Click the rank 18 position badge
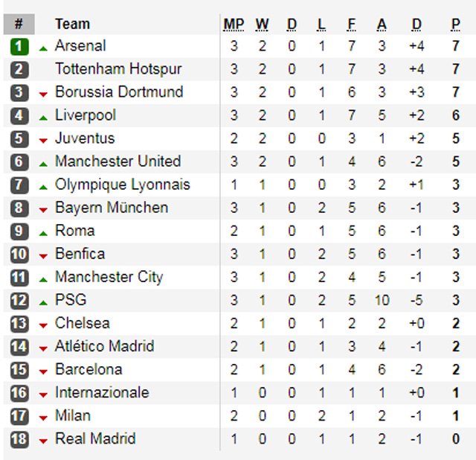The width and height of the screenshot is (476, 460). 19,439
